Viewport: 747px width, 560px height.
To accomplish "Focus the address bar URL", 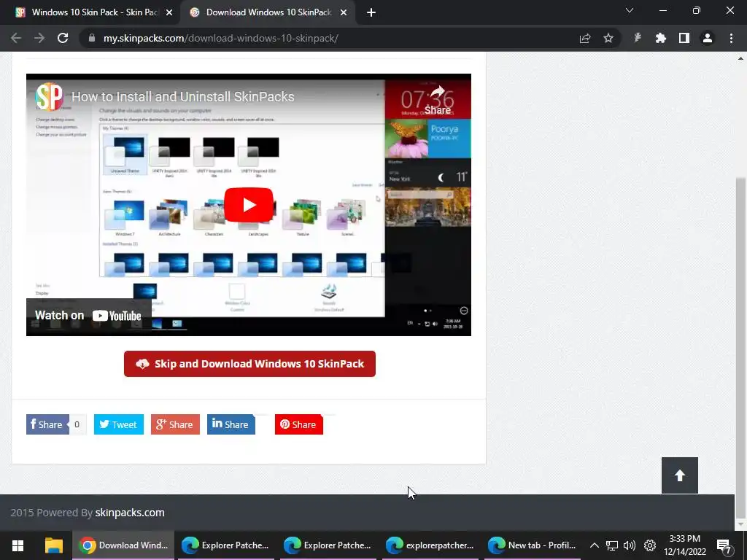I will (220, 38).
